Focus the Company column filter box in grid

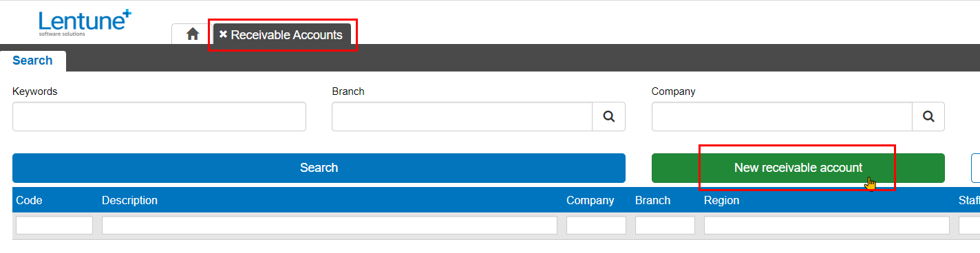596,225
